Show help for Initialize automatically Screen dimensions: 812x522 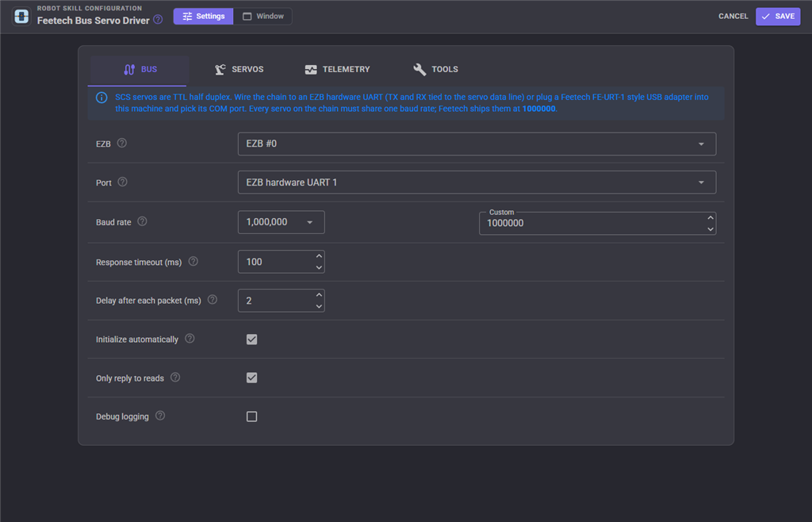point(190,339)
